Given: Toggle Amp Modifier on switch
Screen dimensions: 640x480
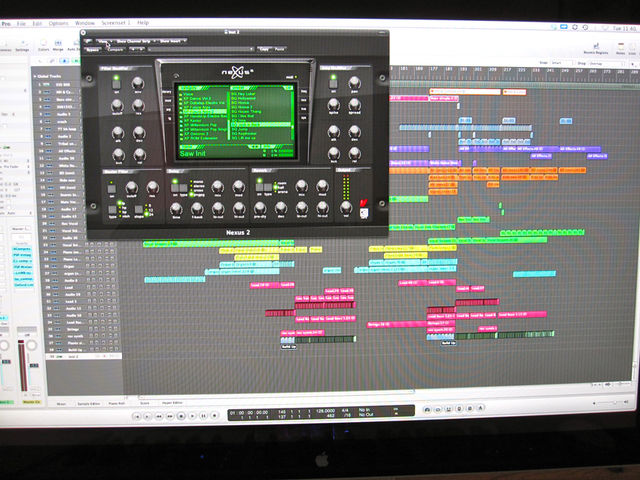Looking at the screenshot, I should coord(333,82).
